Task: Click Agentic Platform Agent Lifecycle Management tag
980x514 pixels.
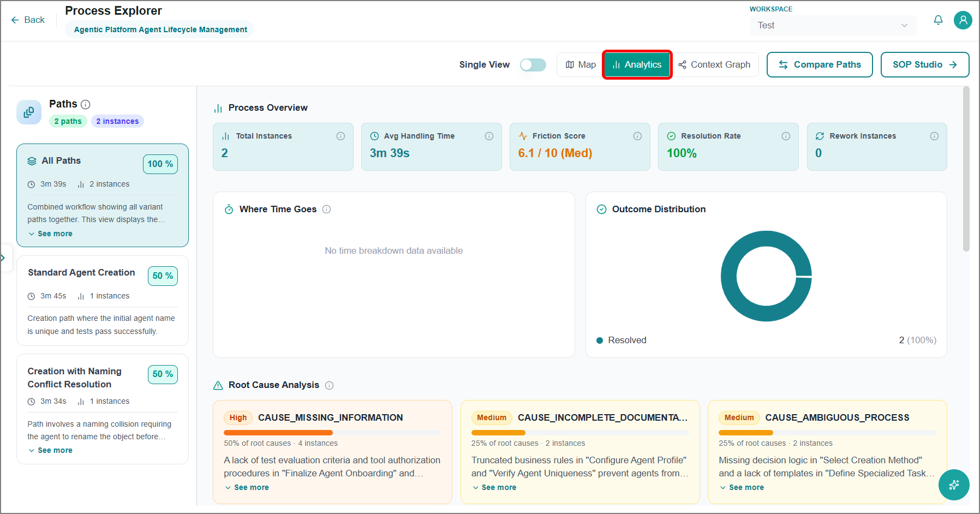Action: [x=160, y=29]
